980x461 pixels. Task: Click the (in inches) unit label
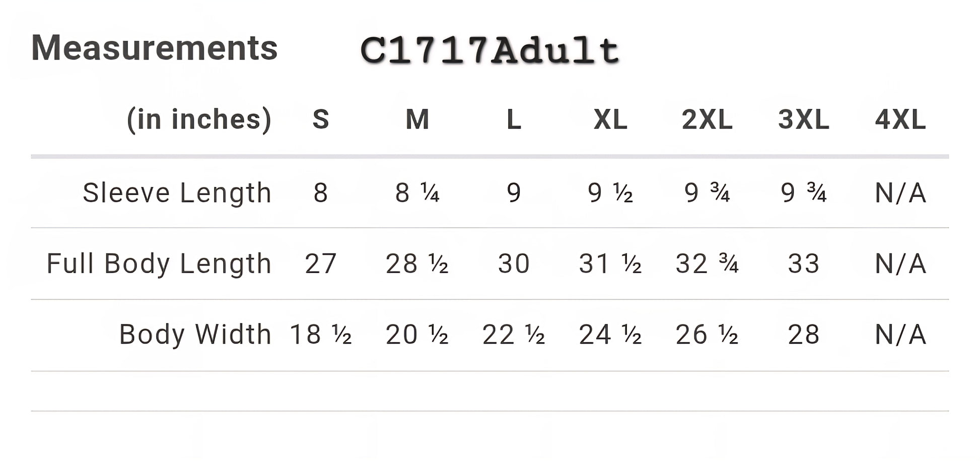tap(199, 120)
